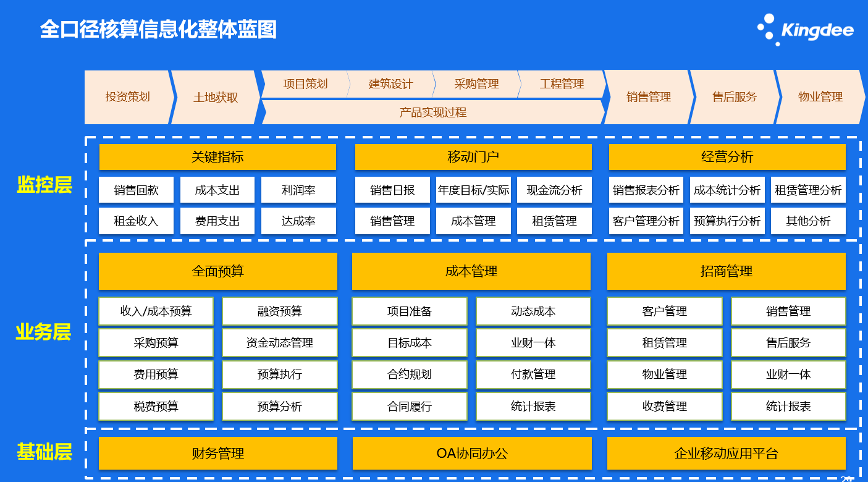Click the 经营分析 yellow header
Viewport: 868px width, 482px height.
click(727, 157)
